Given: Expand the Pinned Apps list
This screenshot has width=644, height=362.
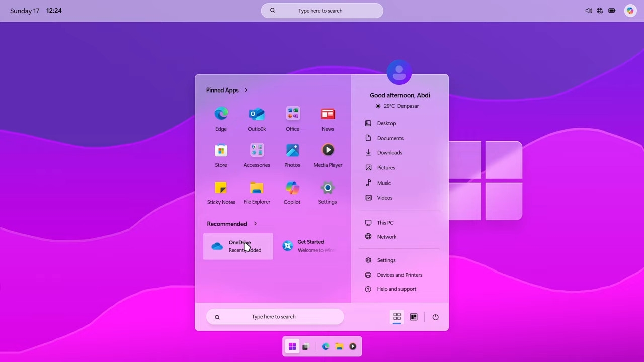Looking at the screenshot, I should (246, 90).
